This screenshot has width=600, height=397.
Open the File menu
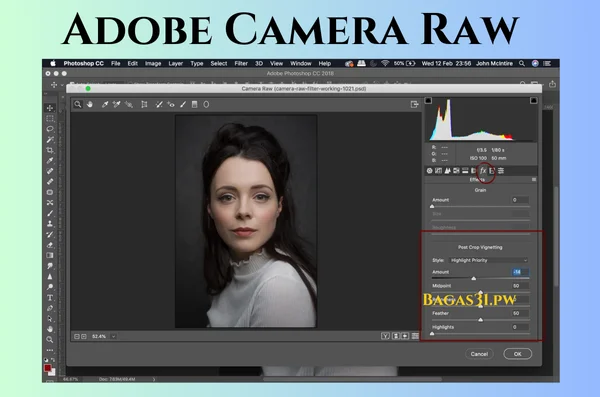[x=116, y=64]
